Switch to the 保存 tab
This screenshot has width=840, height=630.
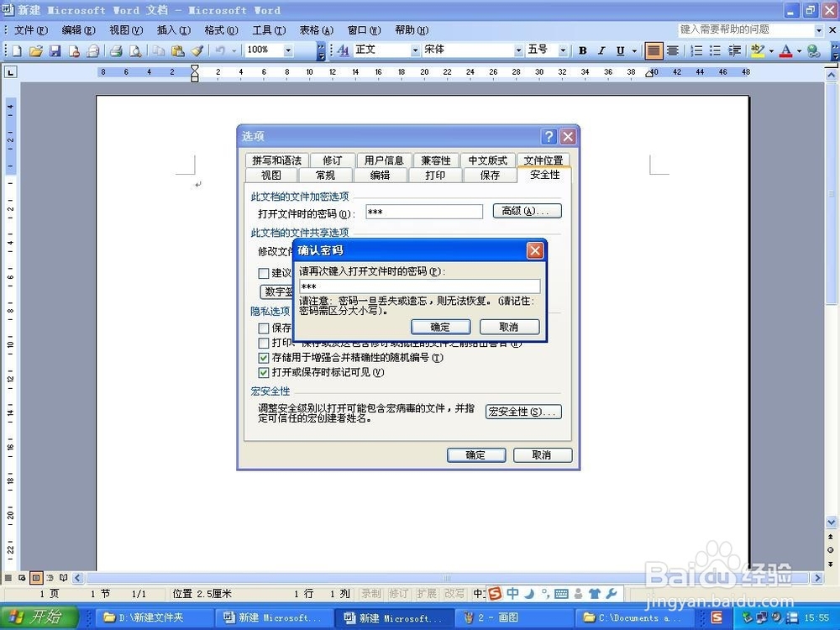(x=490, y=176)
